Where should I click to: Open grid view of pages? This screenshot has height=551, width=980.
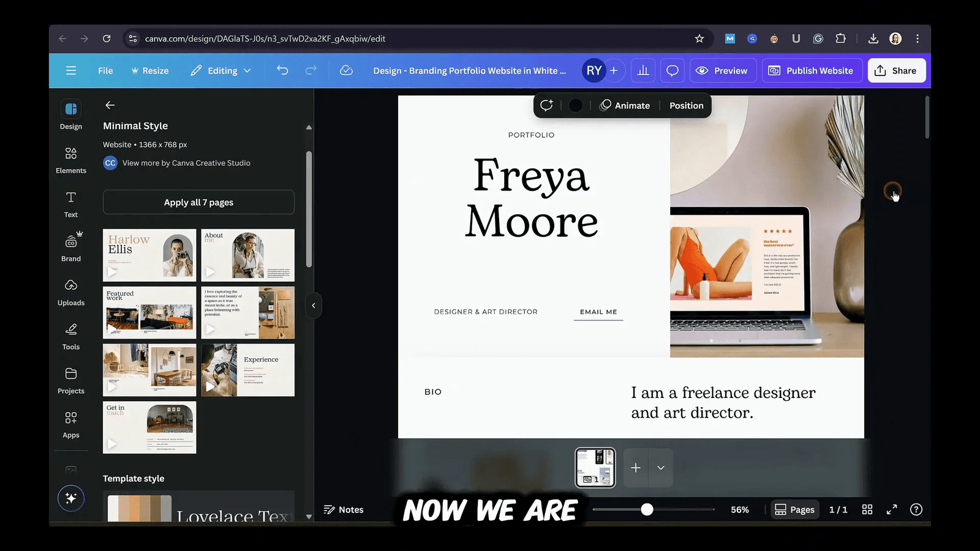pos(867,509)
